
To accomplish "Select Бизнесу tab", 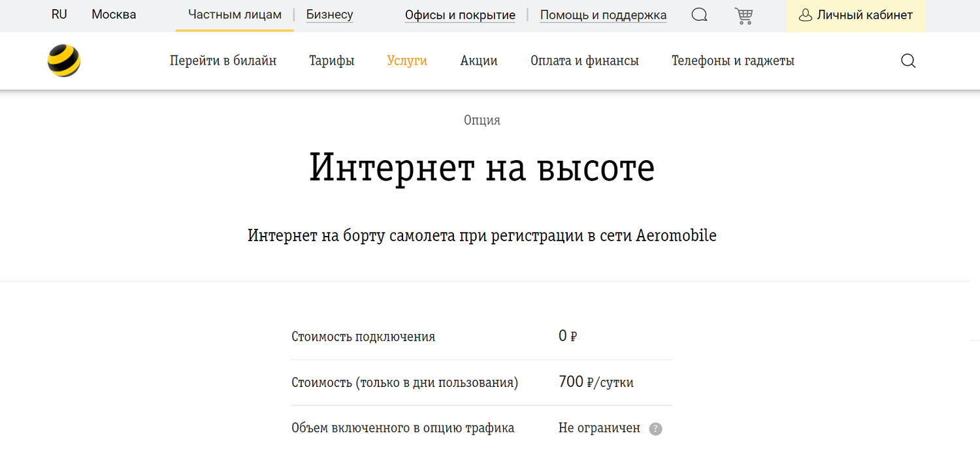I will [x=330, y=14].
